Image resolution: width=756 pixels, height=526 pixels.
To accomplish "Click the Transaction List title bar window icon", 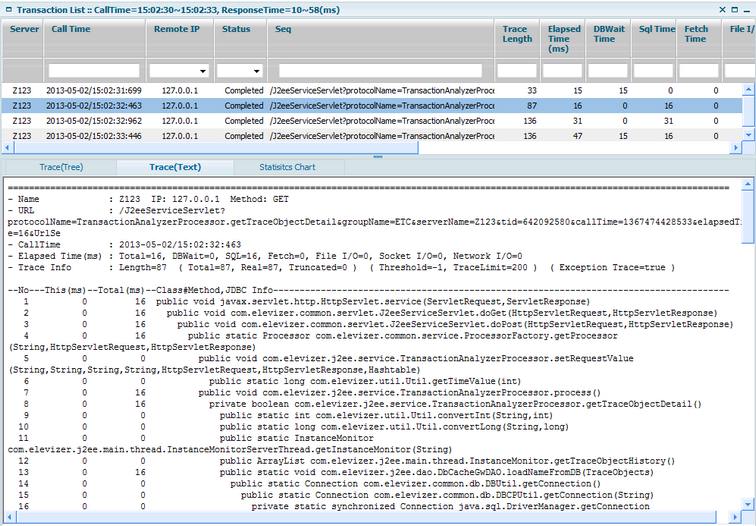I will [x=8, y=10].
